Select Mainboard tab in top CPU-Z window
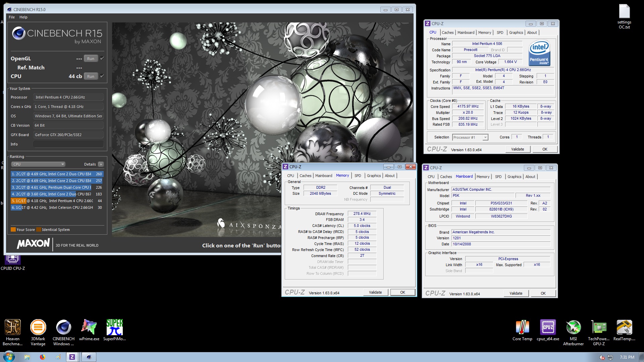Image resolution: width=644 pixels, height=362 pixels. point(466,33)
